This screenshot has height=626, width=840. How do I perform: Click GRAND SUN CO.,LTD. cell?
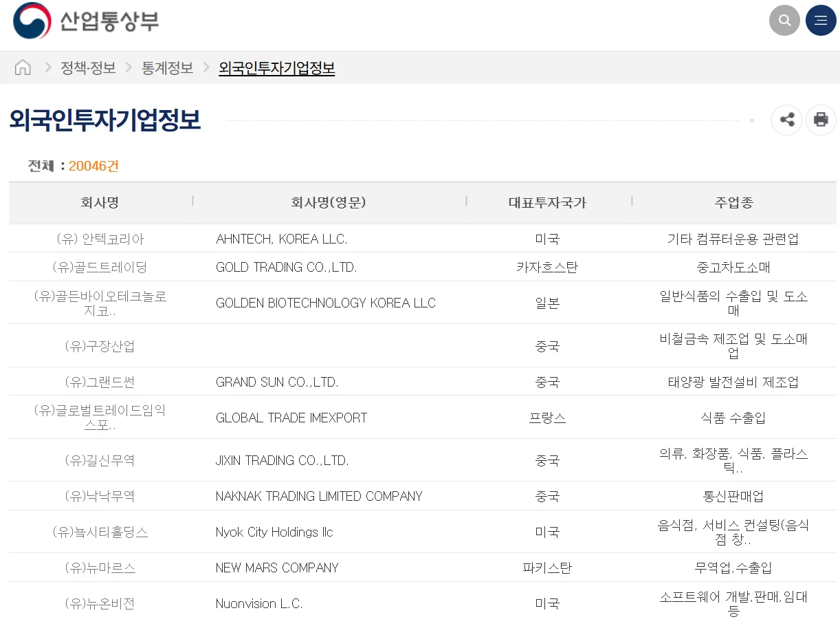click(277, 382)
